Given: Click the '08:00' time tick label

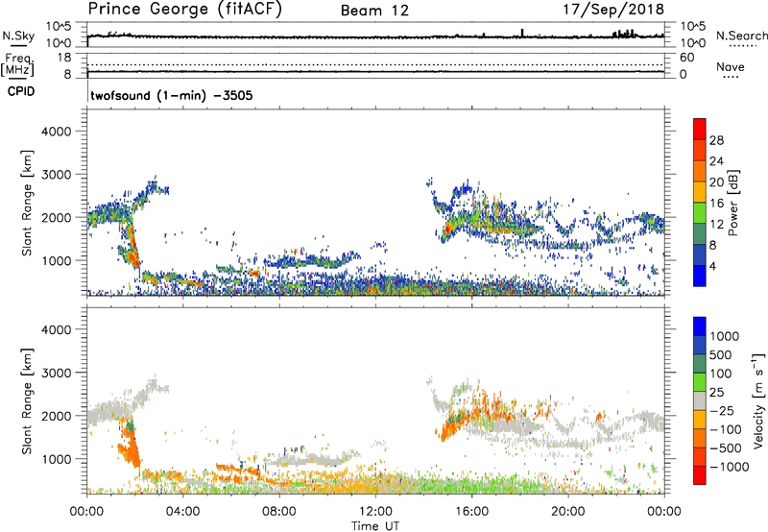Looking at the screenshot, I should [x=279, y=512].
